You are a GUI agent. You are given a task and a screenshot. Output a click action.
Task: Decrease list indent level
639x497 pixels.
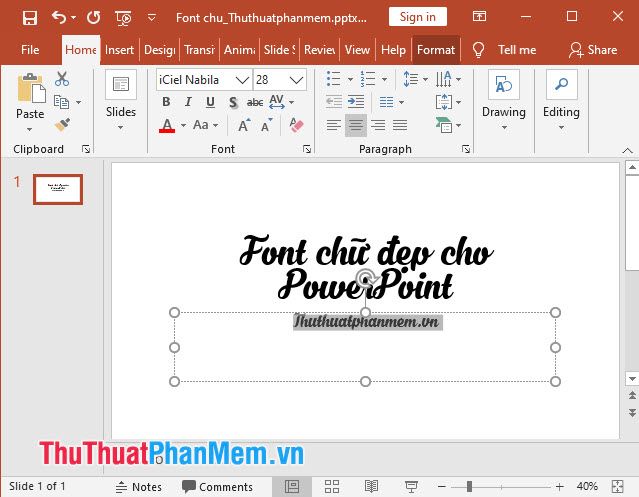coord(334,102)
